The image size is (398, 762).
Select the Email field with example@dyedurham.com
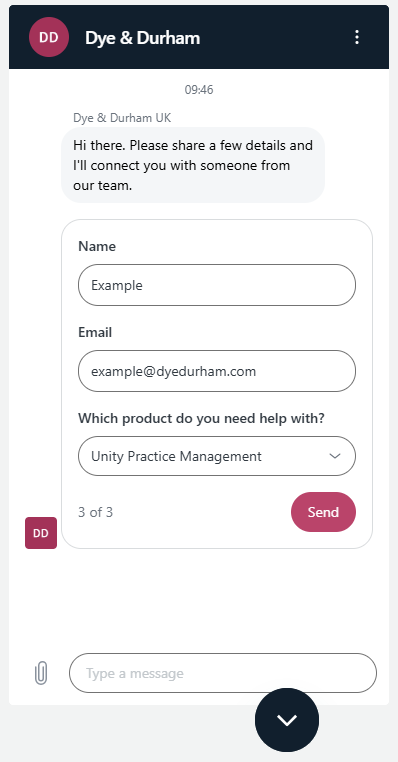coord(217,371)
